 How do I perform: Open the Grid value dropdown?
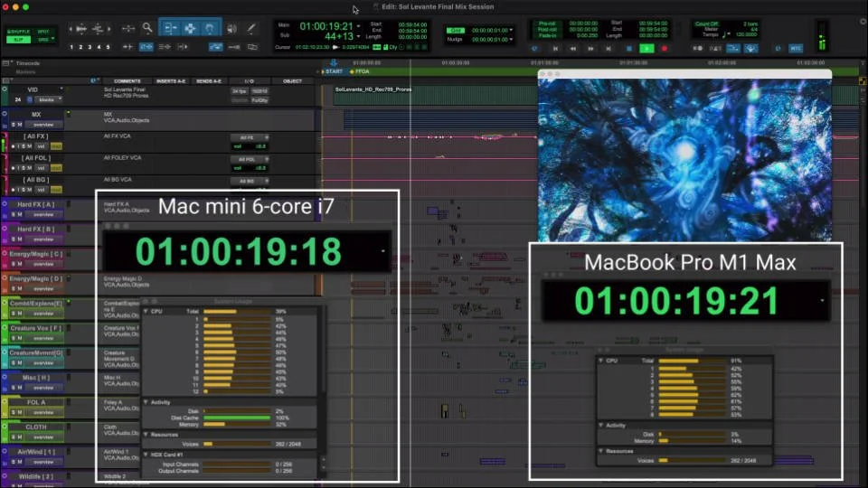click(x=511, y=31)
